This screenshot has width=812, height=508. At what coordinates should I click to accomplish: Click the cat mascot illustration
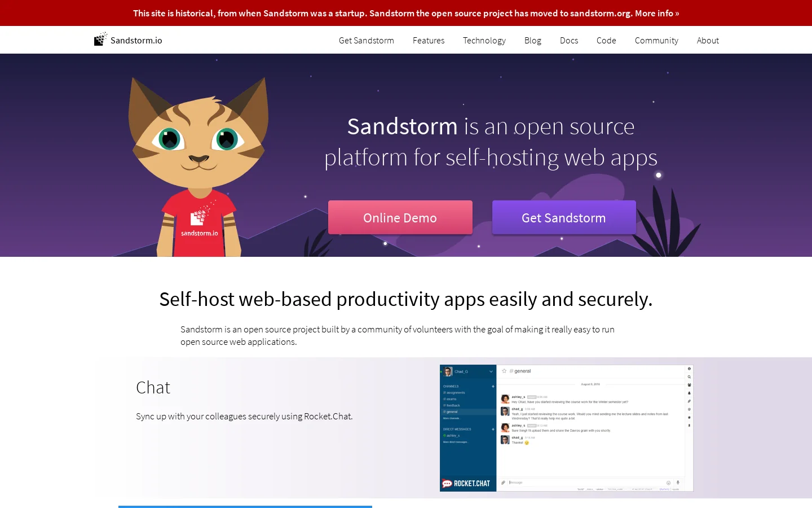[x=198, y=167]
